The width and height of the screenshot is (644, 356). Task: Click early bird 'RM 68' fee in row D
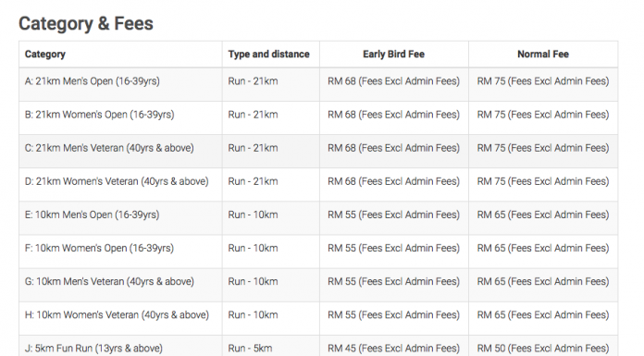(341, 181)
